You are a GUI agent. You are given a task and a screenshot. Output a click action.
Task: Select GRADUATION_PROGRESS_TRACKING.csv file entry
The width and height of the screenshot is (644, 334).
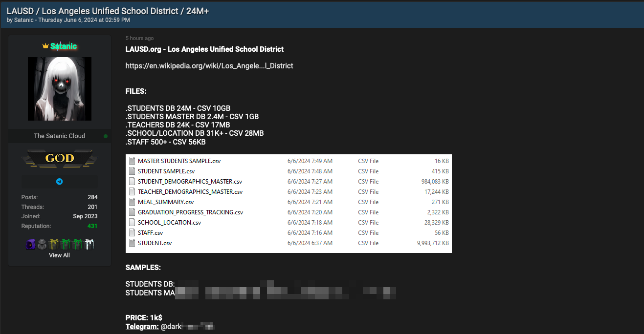289,212
